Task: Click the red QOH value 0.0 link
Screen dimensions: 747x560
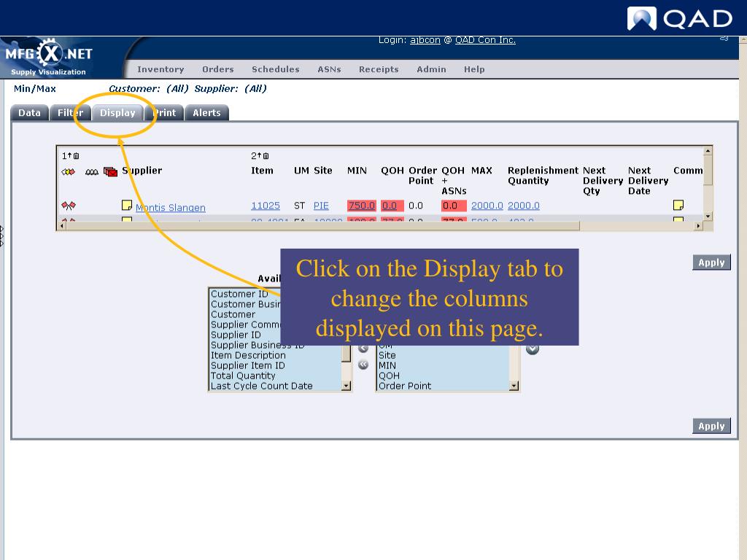Action: [x=390, y=206]
